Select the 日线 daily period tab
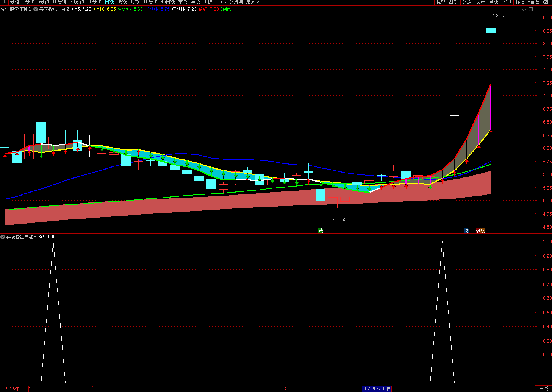Viewport: 552px width, 392px height. click(x=109, y=2)
